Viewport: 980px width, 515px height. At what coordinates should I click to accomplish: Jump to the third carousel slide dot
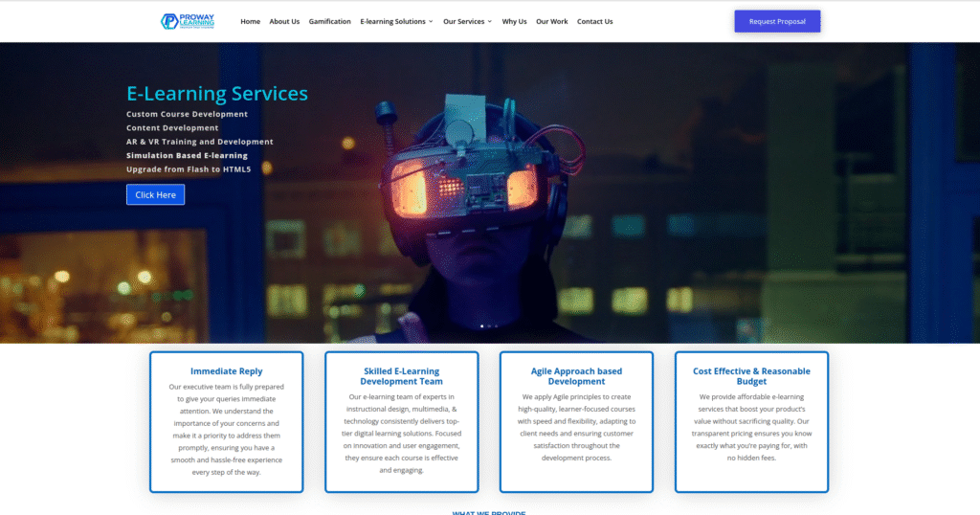497,326
